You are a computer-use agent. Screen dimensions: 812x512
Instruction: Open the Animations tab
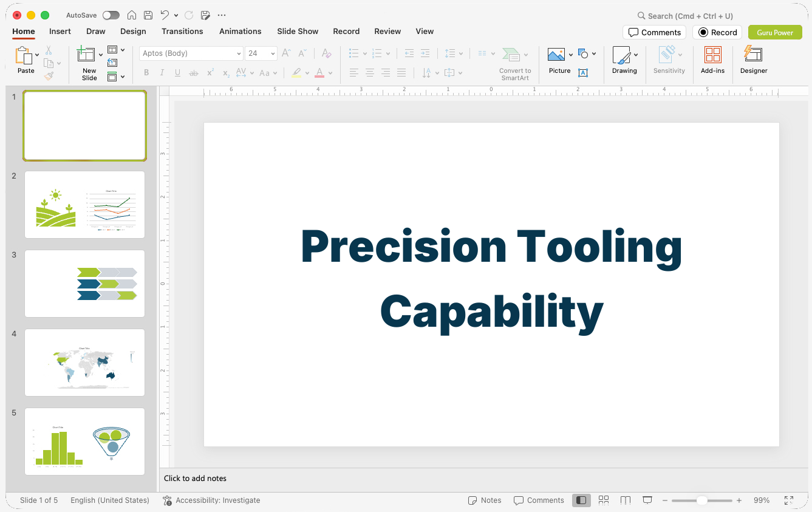[x=241, y=32]
